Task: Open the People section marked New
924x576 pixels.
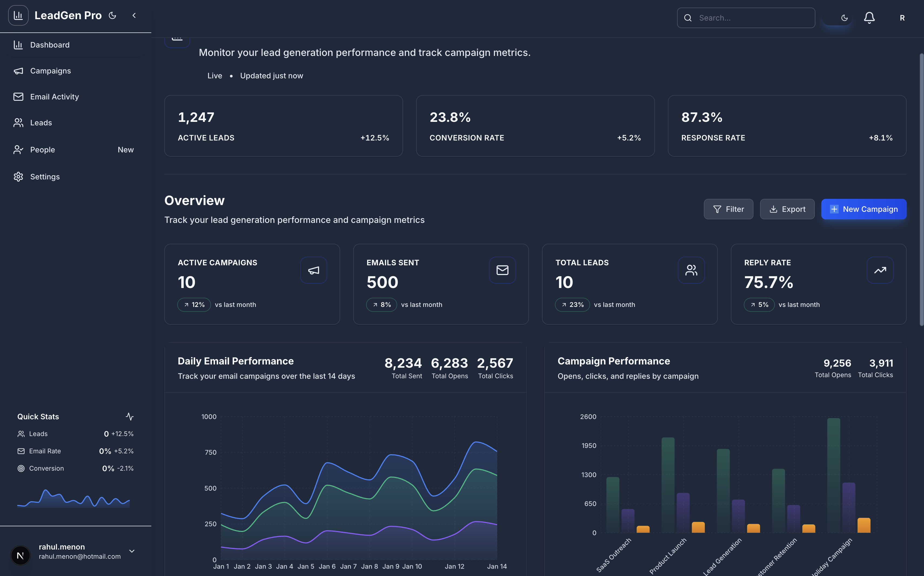Action: [x=43, y=149]
